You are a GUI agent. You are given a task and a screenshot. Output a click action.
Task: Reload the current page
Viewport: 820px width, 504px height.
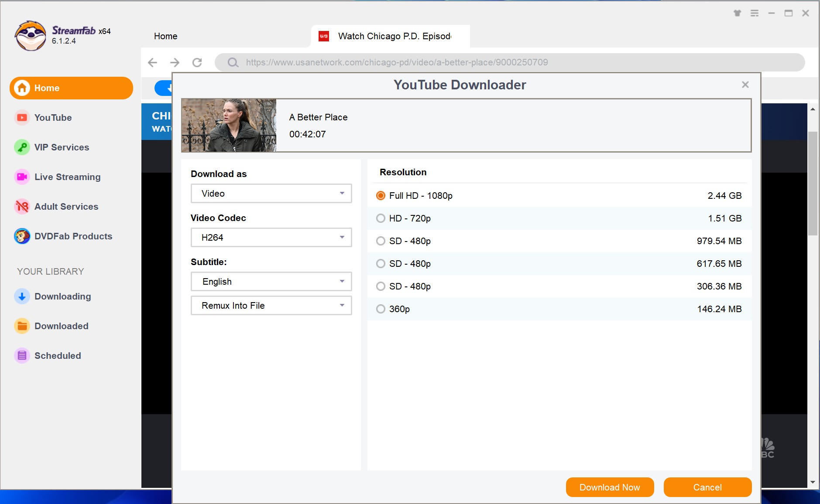click(x=197, y=62)
